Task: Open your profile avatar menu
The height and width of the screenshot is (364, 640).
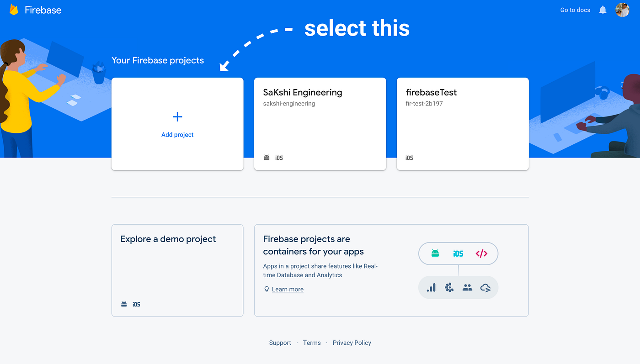Action: [x=622, y=9]
